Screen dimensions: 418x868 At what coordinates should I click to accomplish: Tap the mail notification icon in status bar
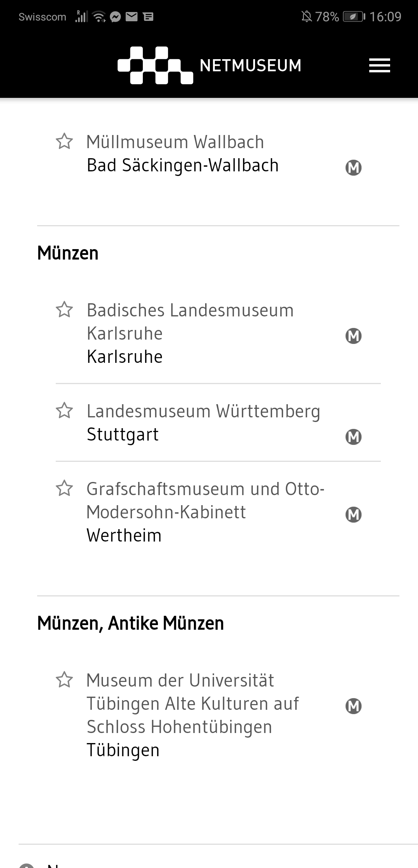tap(132, 17)
